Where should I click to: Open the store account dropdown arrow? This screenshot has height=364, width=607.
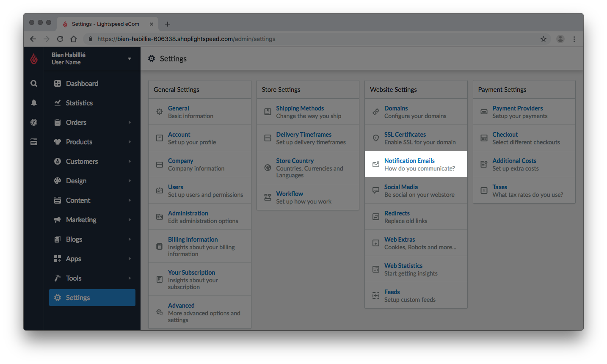coord(130,58)
